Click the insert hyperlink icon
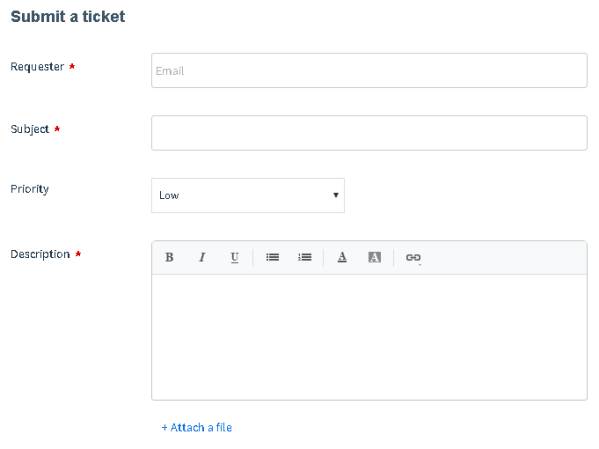599x449 pixels. 413,258
